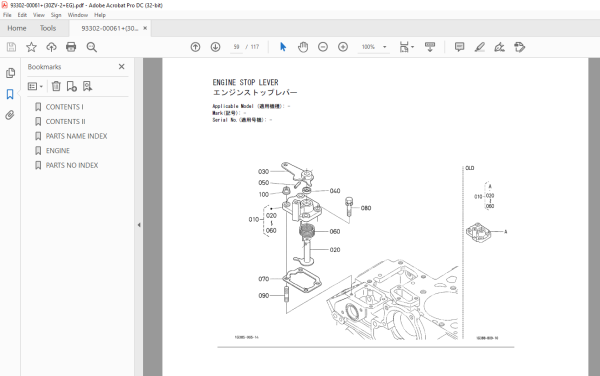
Task: Zoom out with the minus circle
Action: [323, 47]
